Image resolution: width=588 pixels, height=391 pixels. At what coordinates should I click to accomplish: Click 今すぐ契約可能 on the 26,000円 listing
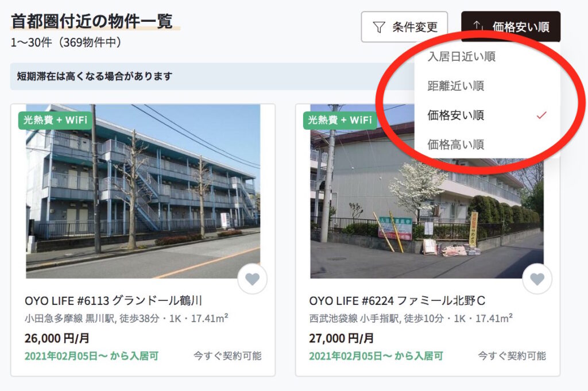pos(227,356)
